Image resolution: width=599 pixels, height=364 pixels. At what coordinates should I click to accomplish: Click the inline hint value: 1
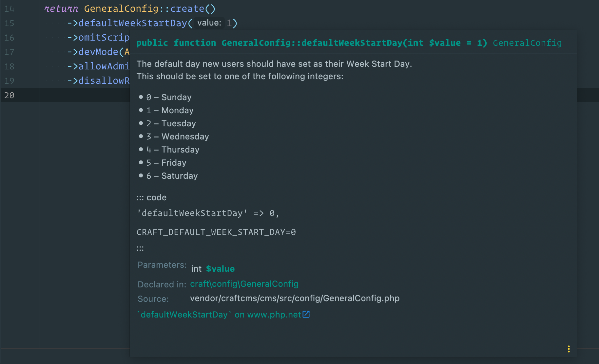pyautogui.click(x=209, y=23)
